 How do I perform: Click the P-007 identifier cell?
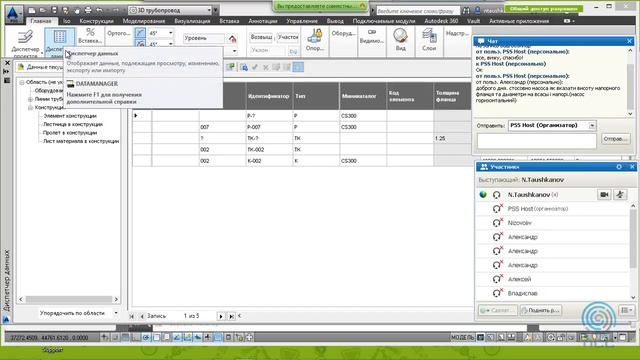tap(269, 127)
